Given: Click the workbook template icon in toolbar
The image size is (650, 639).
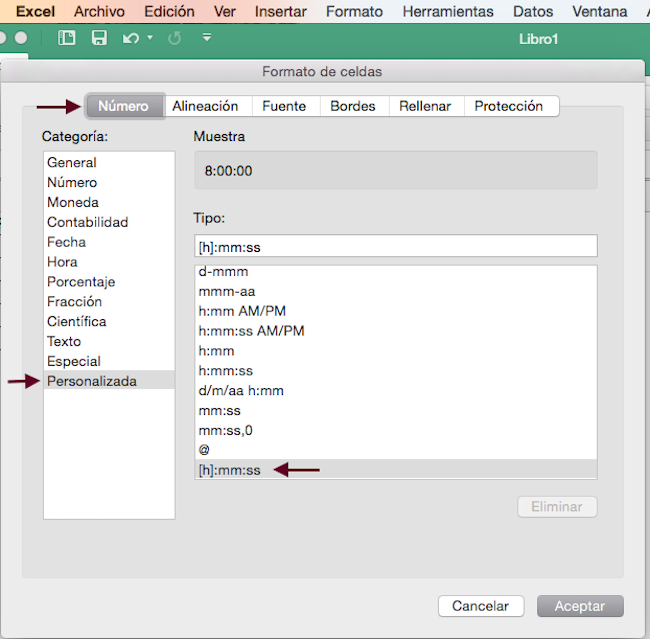Looking at the screenshot, I should 67,38.
